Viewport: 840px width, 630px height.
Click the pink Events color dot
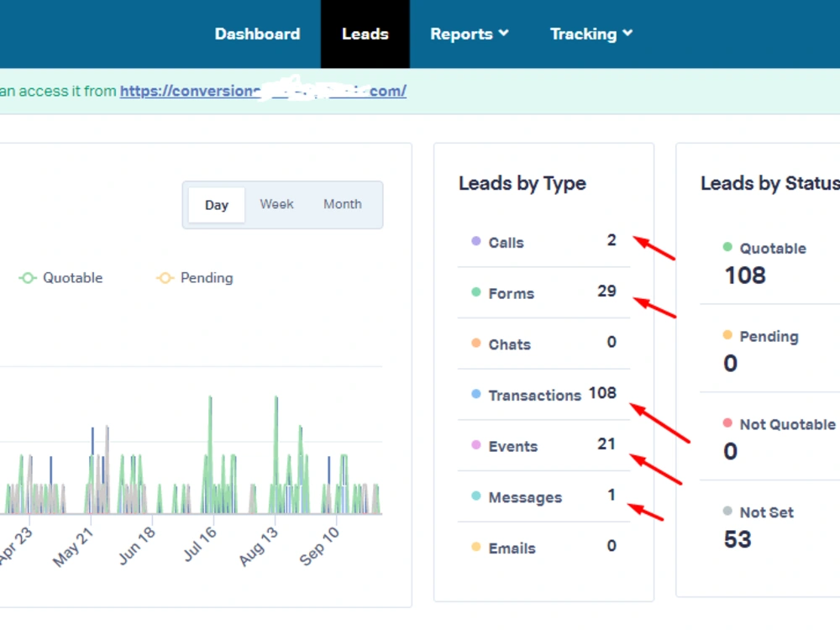pyautogui.click(x=475, y=444)
